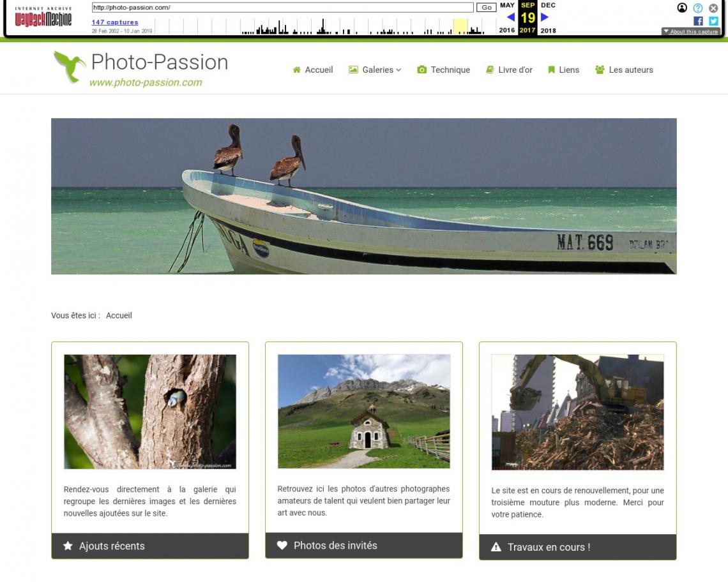Click the Go button

click(486, 8)
